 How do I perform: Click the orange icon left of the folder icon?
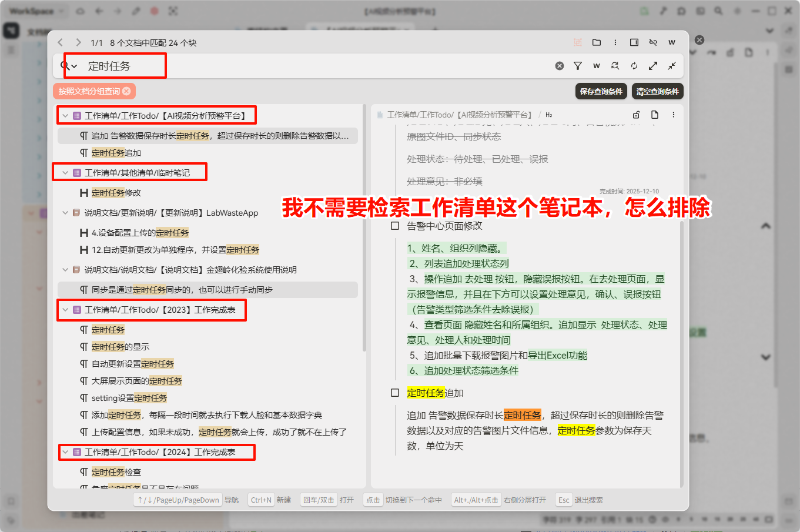[578, 42]
